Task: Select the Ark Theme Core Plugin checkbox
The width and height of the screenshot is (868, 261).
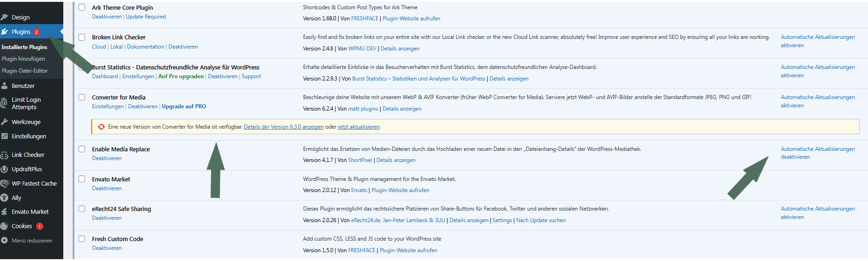Action: (82, 7)
